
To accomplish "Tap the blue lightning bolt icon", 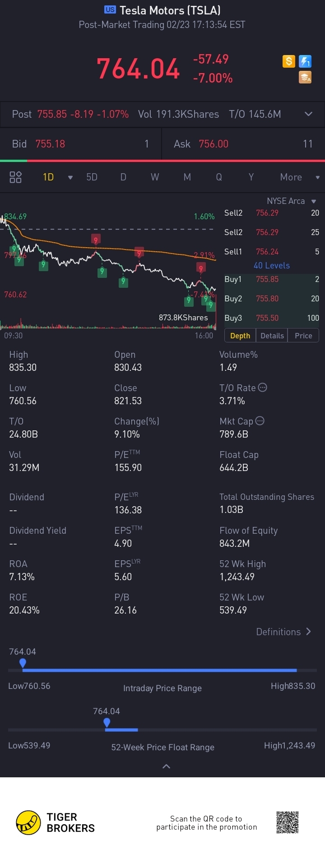I will [x=305, y=61].
